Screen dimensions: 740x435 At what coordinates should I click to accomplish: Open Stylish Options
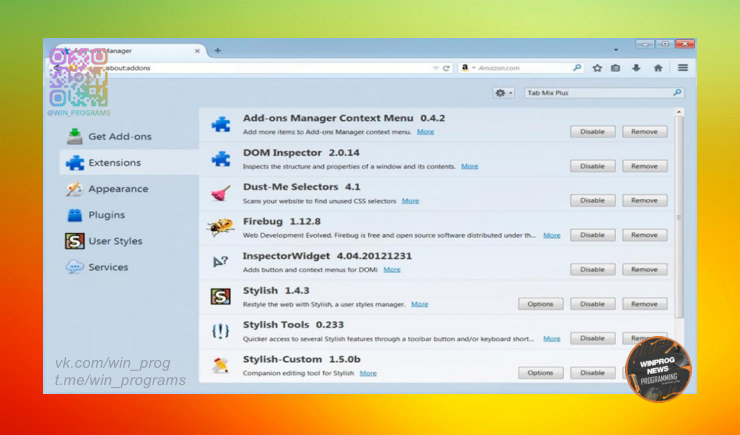pyautogui.click(x=540, y=304)
